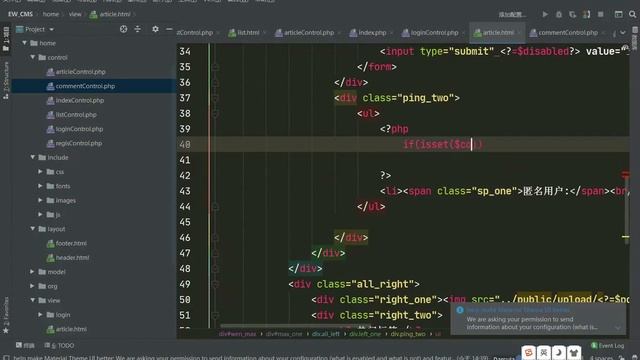Image resolution: width=640 pixels, height=360 pixels.
Task: Click the locate/scroll-from-source target icon in Project panel
Action: (123, 29)
